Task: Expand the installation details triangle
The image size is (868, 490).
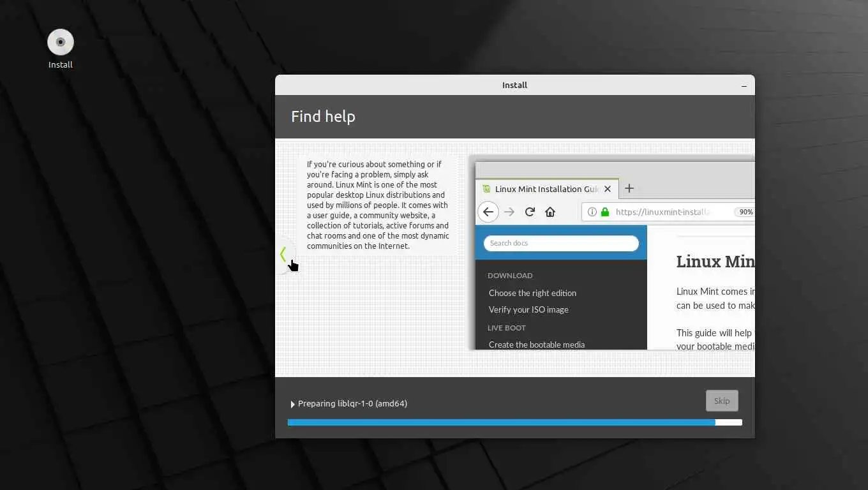Action: pos(292,404)
